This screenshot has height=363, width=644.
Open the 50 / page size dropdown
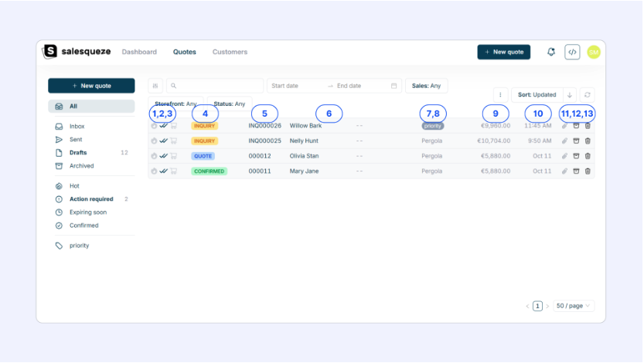[x=574, y=306]
